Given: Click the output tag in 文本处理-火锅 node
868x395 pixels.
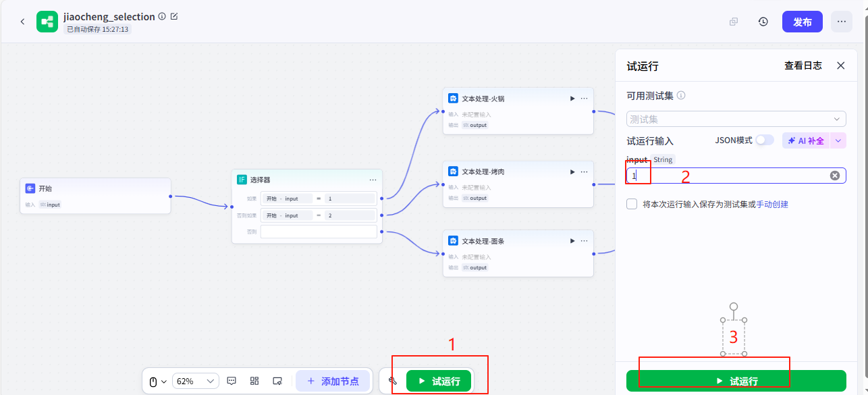Looking at the screenshot, I should [x=474, y=125].
